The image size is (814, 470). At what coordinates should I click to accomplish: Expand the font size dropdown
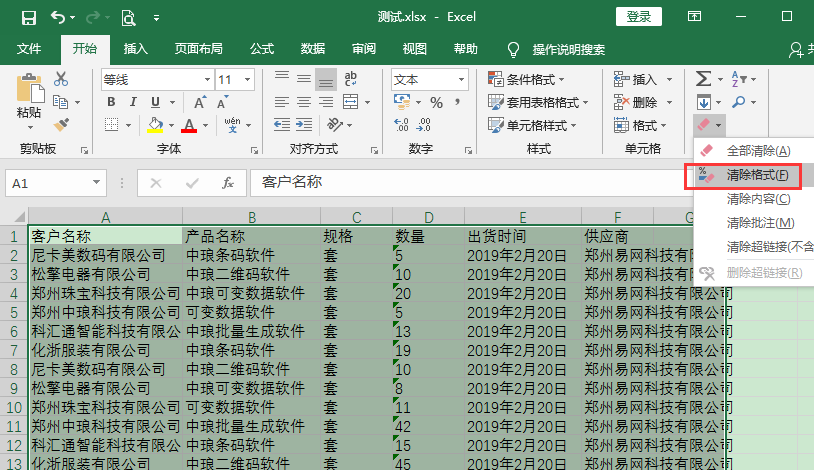tap(249, 79)
